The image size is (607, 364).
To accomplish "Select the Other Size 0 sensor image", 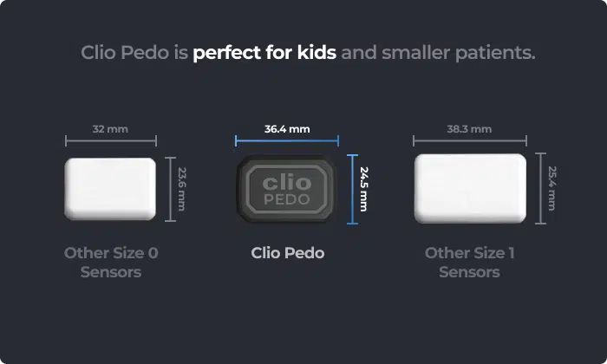I will click(110, 189).
